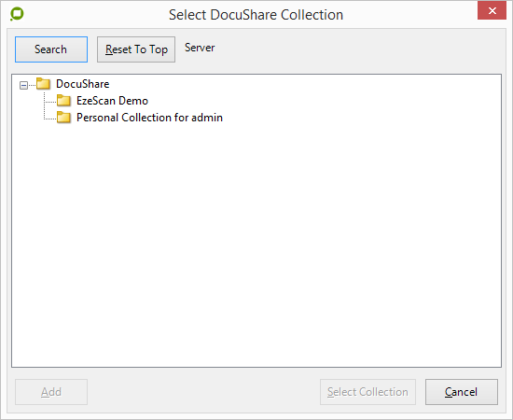Select the DocuShare label in the tree
513x420 pixels.
[x=82, y=84]
